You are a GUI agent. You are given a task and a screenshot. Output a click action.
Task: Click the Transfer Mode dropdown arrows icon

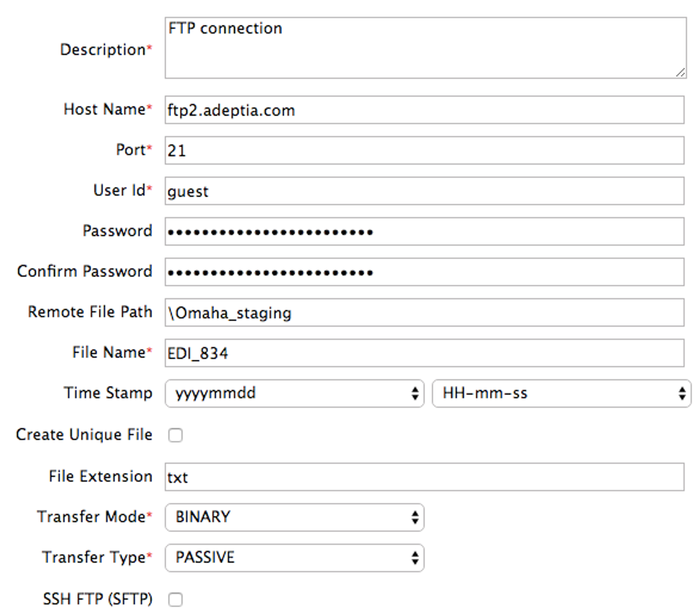[415, 517]
